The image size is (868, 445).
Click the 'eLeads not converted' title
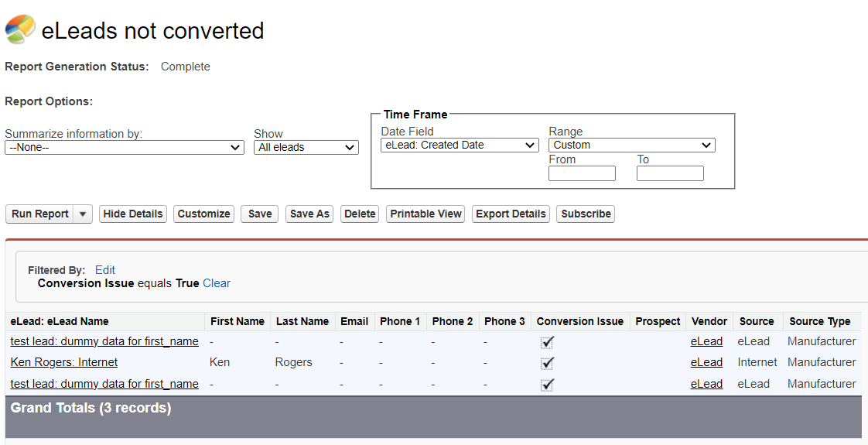152,30
